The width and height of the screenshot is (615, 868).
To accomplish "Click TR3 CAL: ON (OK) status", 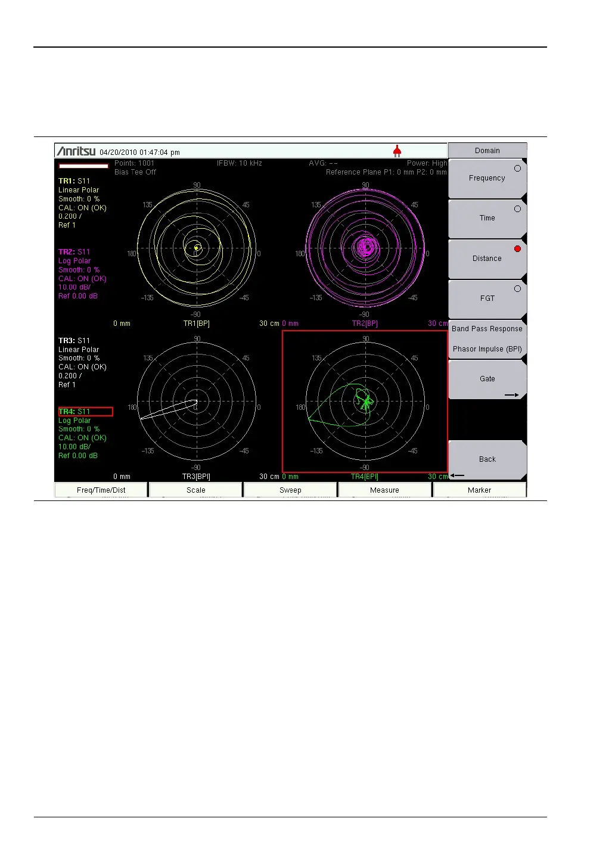I will click(82, 367).
